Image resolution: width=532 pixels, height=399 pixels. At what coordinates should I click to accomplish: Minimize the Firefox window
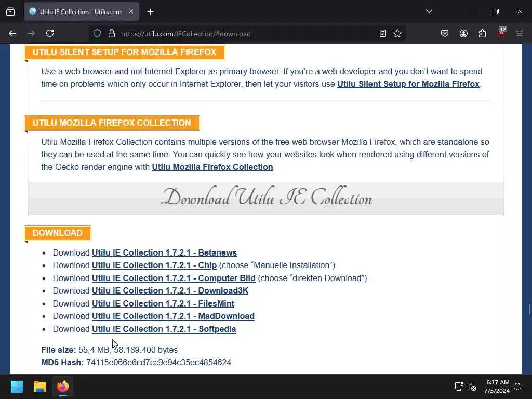(472, 11)
